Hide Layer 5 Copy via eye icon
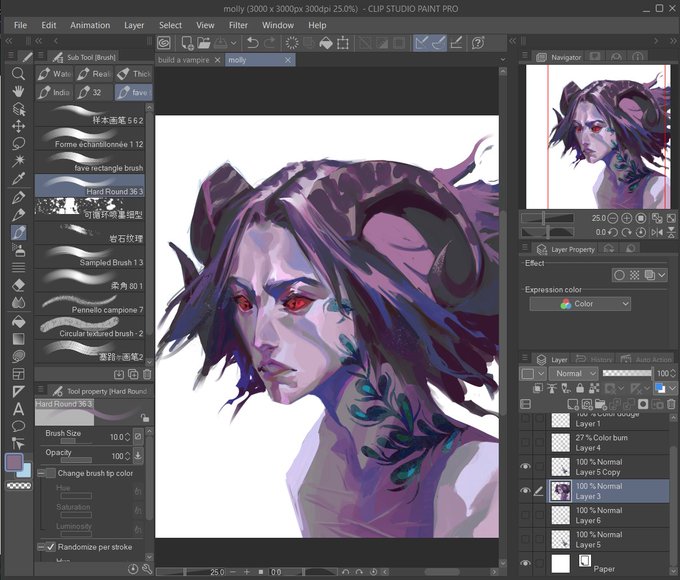 (525, 466)
